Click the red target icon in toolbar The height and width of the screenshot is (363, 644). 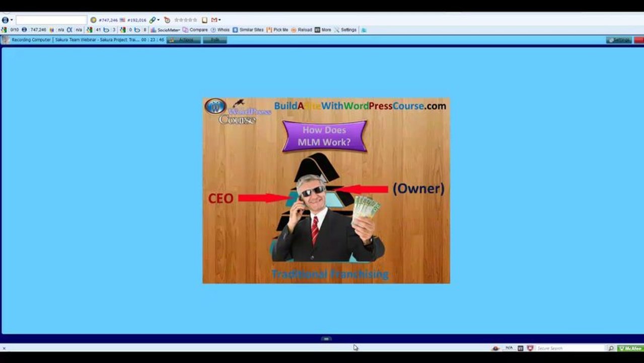pyautogui.click(x=167, y=20)
